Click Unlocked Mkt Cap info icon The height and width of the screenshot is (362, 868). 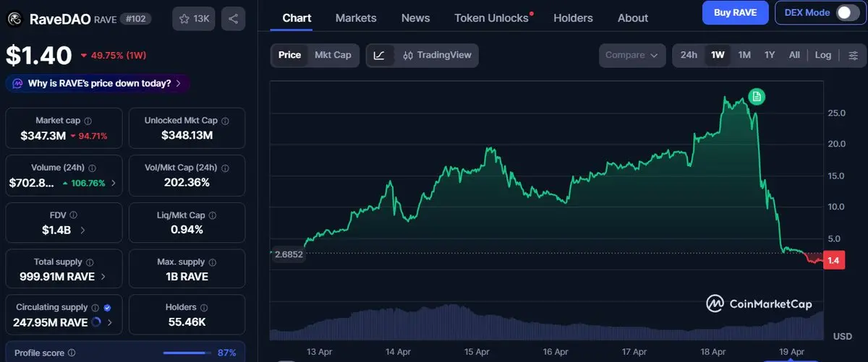225,121
